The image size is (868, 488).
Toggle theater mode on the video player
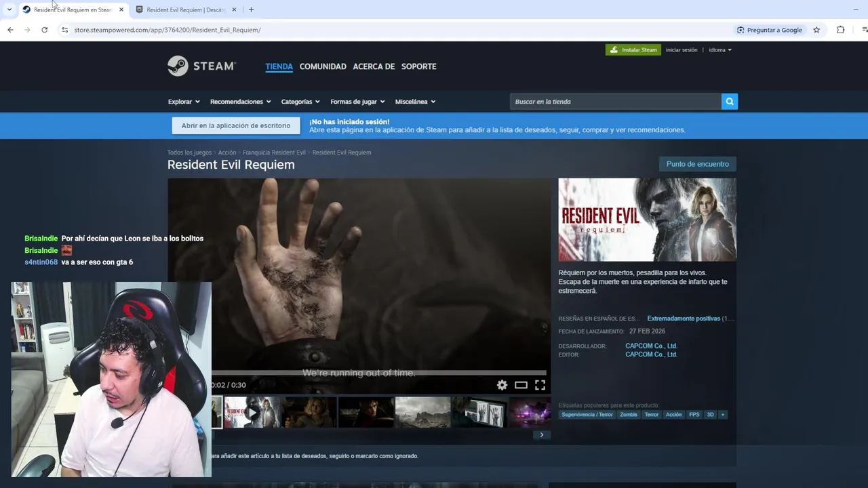(x=521, y=385)
